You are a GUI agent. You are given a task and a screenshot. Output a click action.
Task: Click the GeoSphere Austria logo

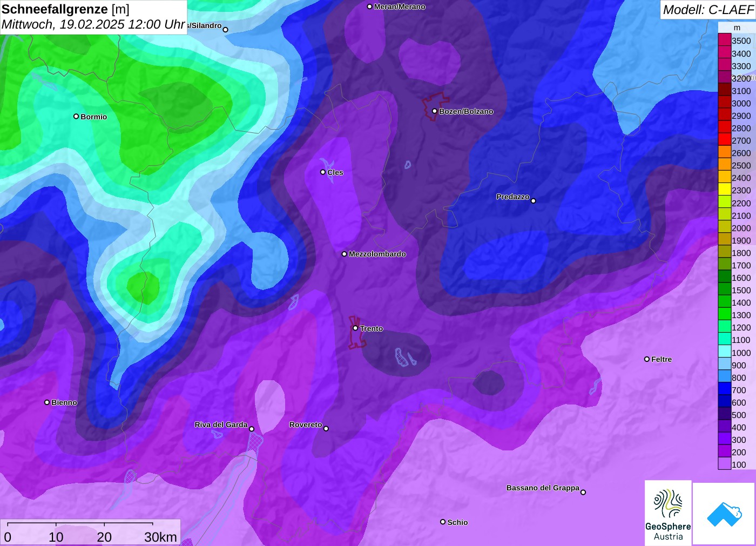click(668, 513)
